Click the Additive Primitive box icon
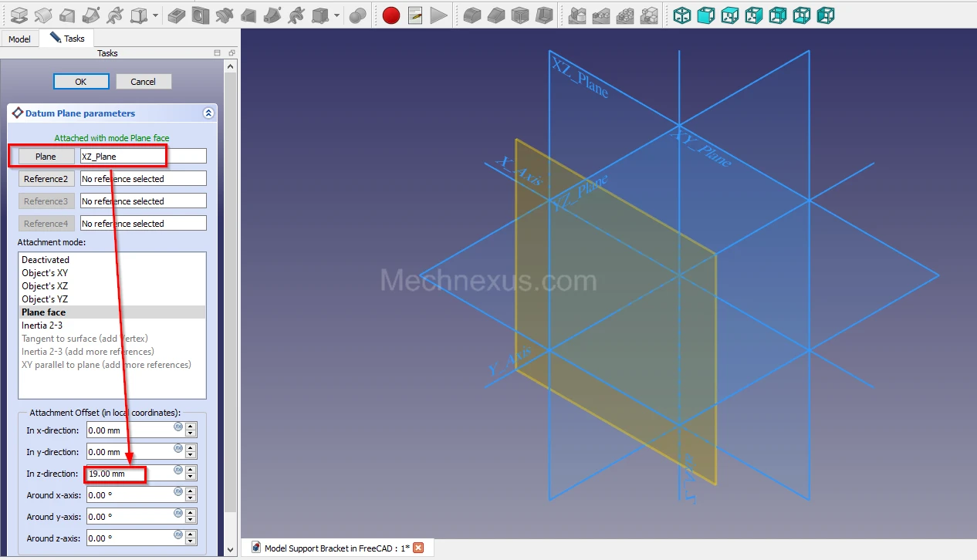977x560 pixels. (139, 15)
